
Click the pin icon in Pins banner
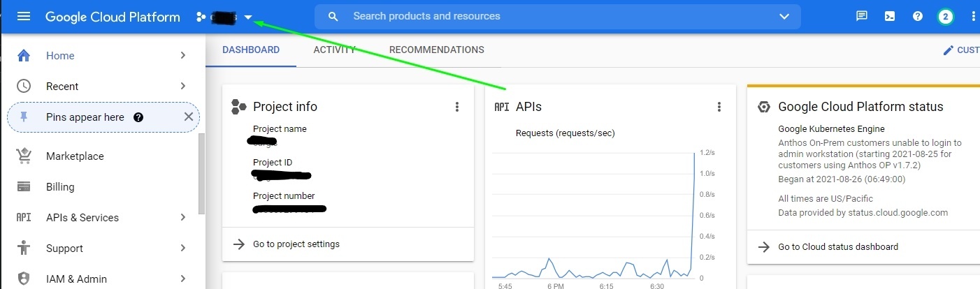[x=24, y=117]
